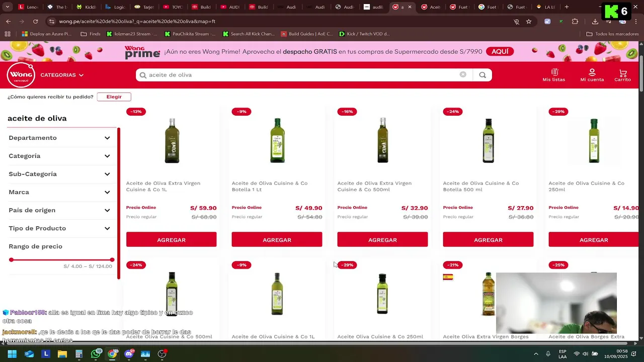
Task: Clear the search text with X icon
Action: pyautogui.click(x=463, y=74)
